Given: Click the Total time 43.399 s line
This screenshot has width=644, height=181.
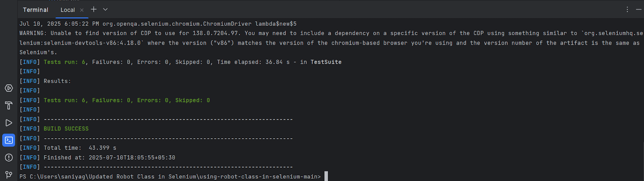Looking at the screenshot, I should click(80, 148).
